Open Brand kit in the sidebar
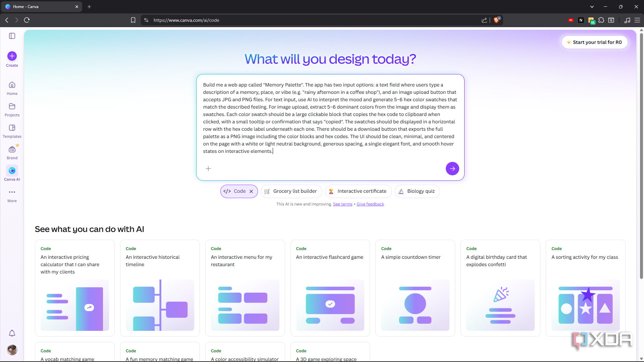The width and height of the screenshot is (644, 362). click(x=12, y=153)
